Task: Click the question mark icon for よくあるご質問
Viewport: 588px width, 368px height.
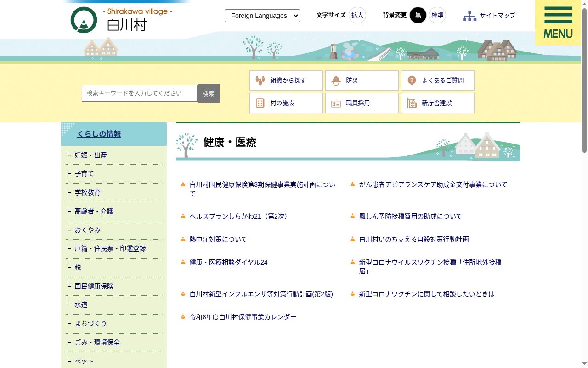Action: [x=412, y=80]
